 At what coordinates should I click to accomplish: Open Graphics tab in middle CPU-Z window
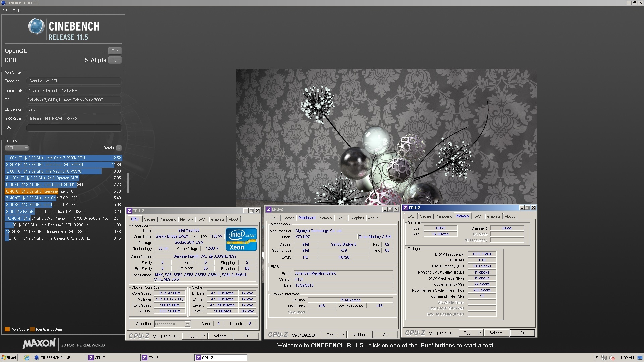click(357, 218)
